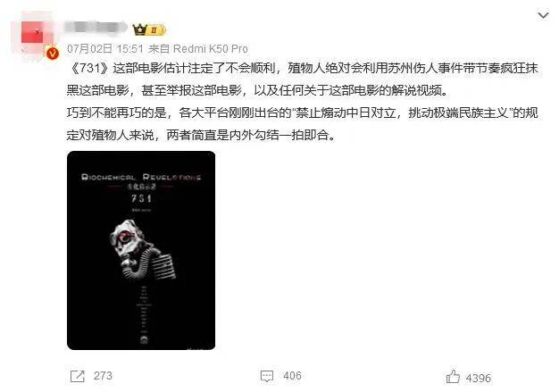Image resolution: width=559 pixels, height=392 pixels.
Task: Click the gold crown membership badge
Action: pyautogui.click(x=140, y=29)
